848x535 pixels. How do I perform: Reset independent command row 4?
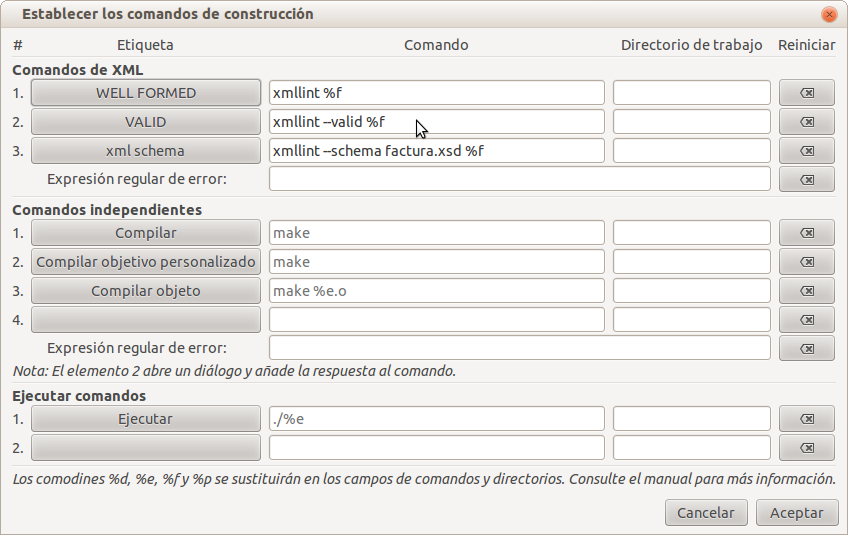(x=806, y=320)
